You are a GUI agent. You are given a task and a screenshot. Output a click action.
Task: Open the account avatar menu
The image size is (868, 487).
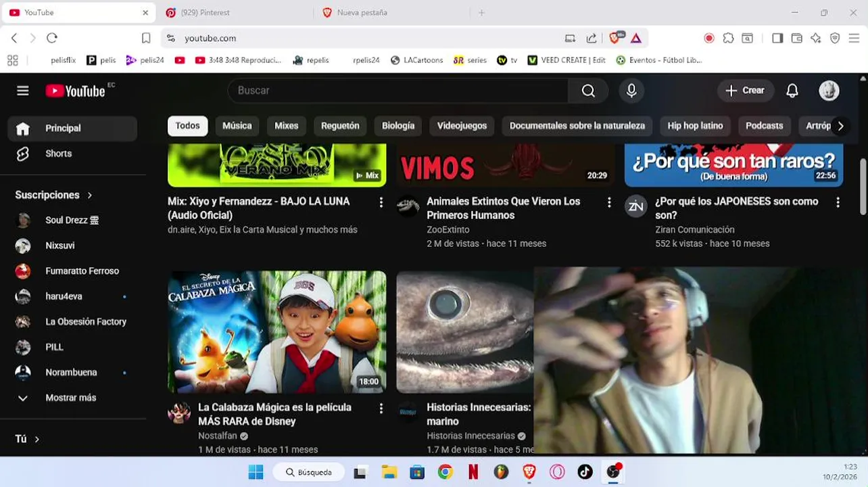pyautogui.click(x=829, y=91)
